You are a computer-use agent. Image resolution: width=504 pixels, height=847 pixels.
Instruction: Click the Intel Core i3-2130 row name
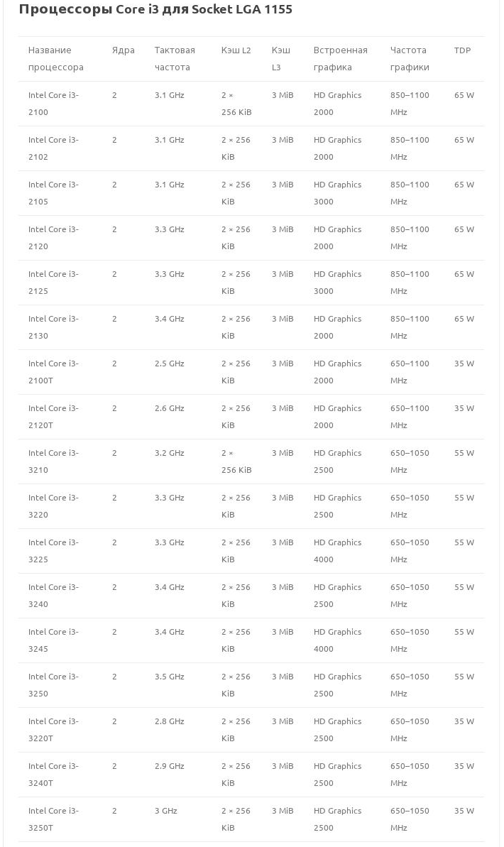[x=53, y=327]
